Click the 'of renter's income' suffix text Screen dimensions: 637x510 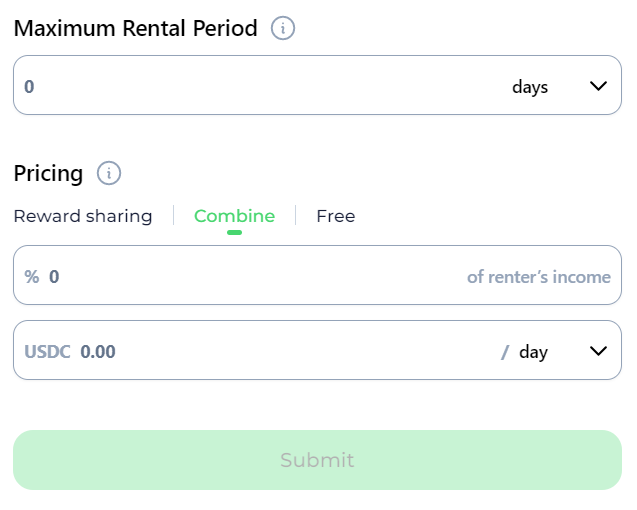point(538,277)
